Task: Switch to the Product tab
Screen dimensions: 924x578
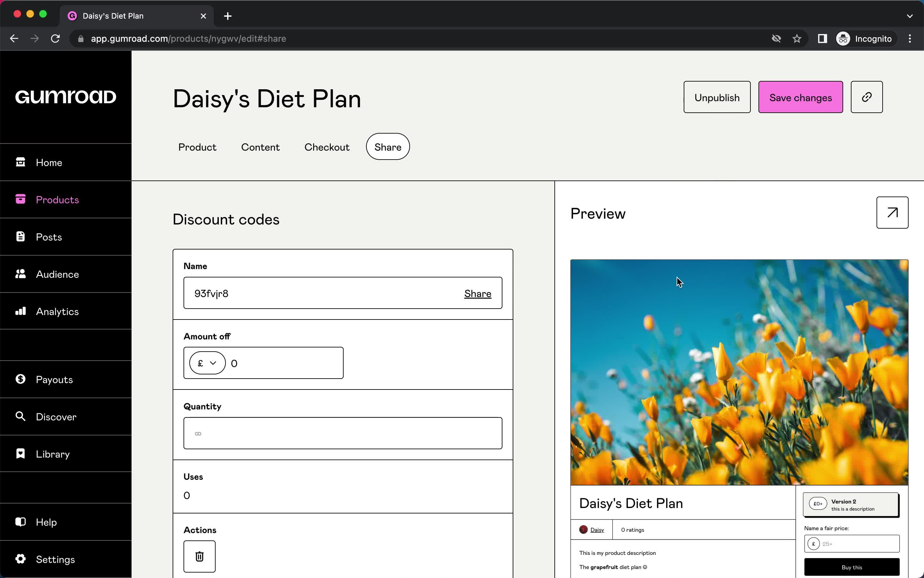Action: [197, 147]
